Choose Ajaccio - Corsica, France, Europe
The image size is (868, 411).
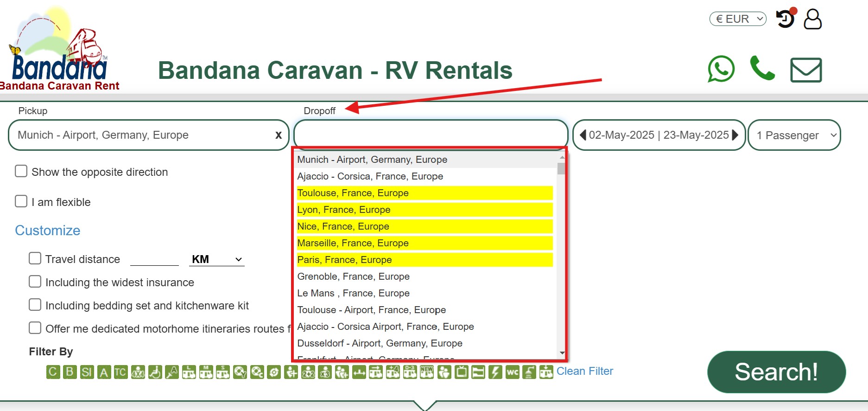pos(425,176)
